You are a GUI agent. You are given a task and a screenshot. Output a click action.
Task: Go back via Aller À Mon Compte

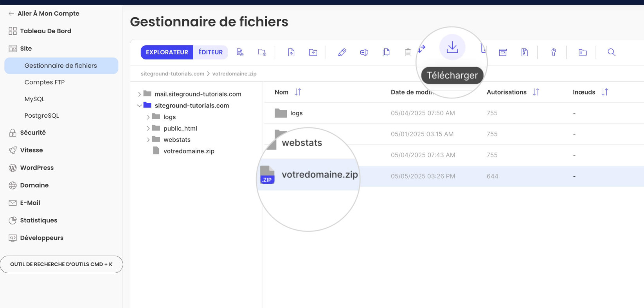point(48,13)
